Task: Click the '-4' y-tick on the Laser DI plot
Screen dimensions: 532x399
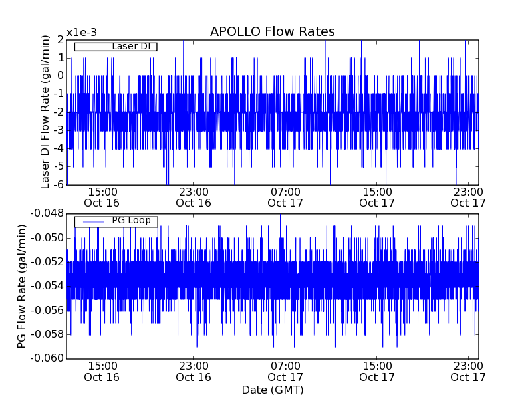Action: [x=59, y=148]
